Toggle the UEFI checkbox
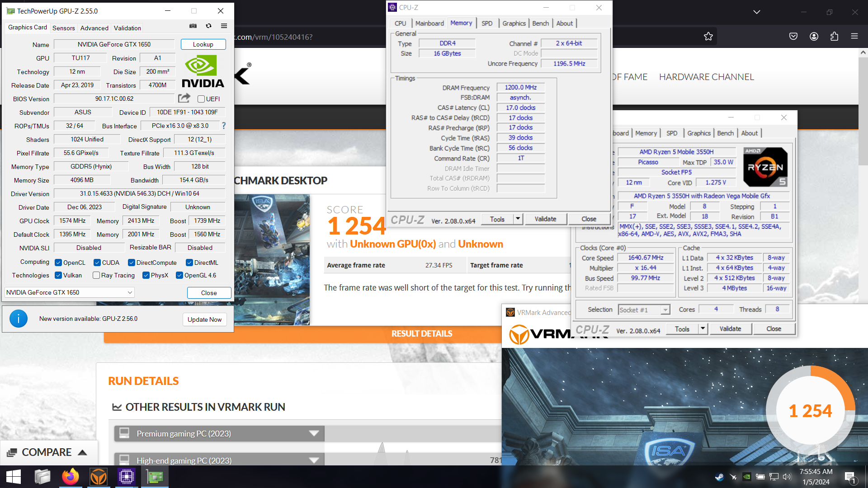The width and height of the screenshot is (868, 488). click(x=201, y=99)
